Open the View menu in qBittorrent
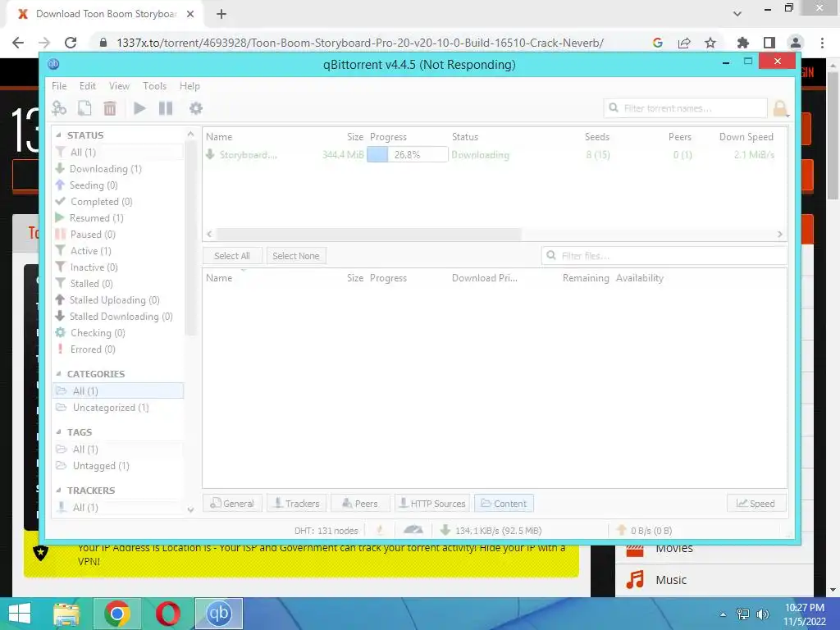840x630 pixels. click(119, 85)
